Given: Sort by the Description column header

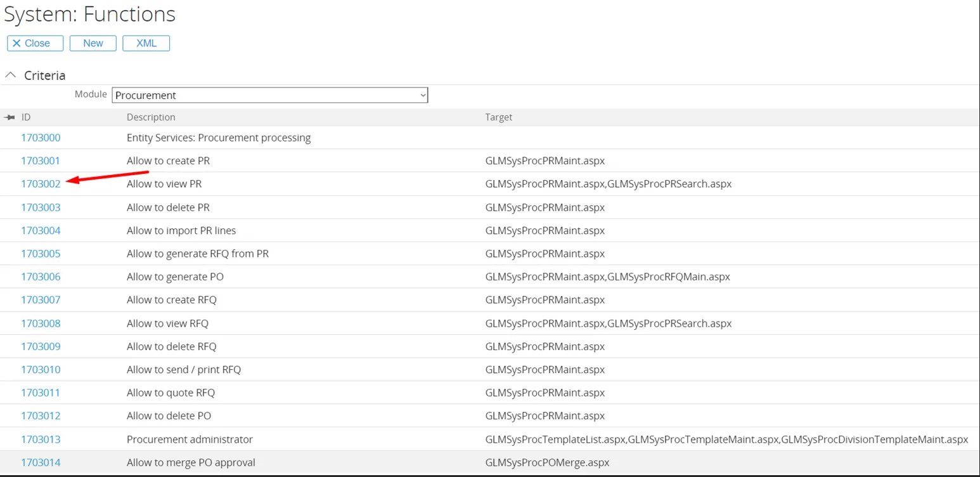Looking at the screenshot, I should (151, 117).
